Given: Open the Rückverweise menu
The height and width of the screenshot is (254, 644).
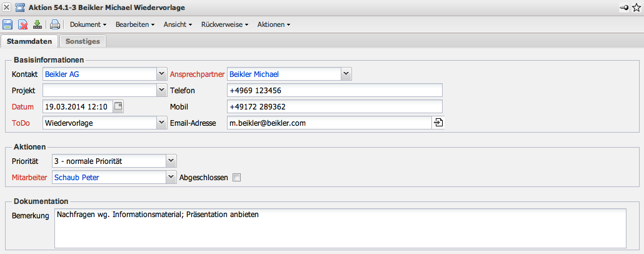Looking at the screenshot, I should point(225,25).
